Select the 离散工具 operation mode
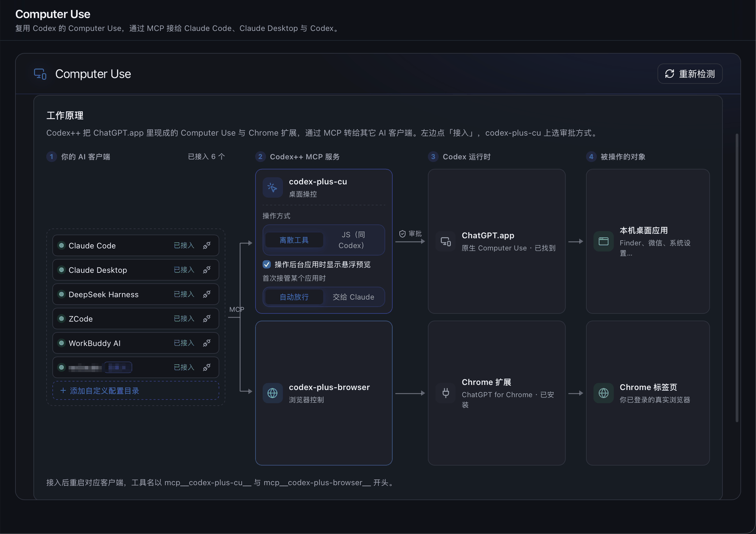Image resolution: width=756 pixels, height=534 pixels. pos(294,240)
